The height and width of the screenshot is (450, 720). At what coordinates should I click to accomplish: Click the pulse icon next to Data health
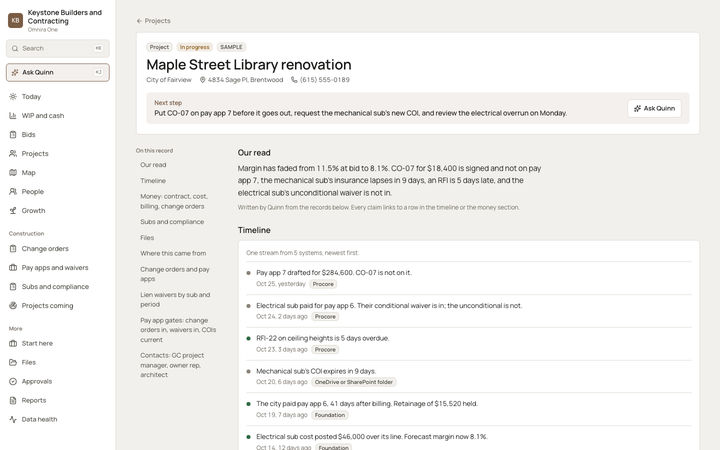[x=13, y=419]
